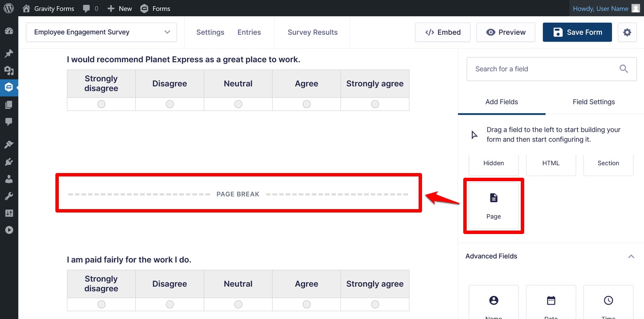Select Neutral for the paid fairly question

pyautogui.click(x=238, y=304)
